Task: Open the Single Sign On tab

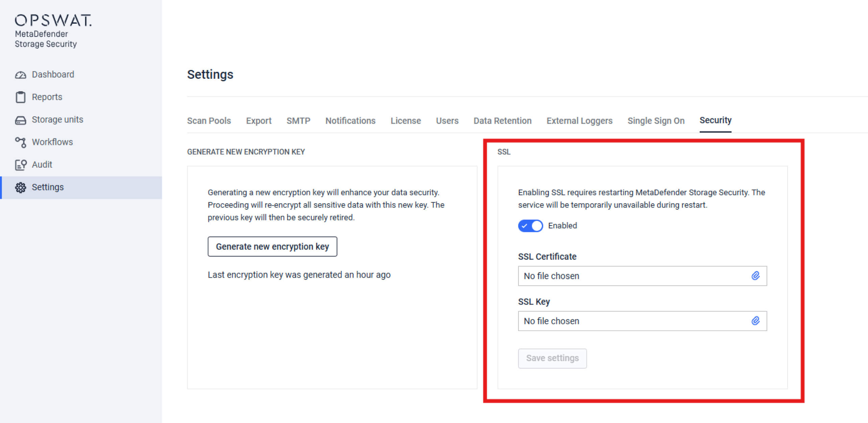Action: (656, 121)
